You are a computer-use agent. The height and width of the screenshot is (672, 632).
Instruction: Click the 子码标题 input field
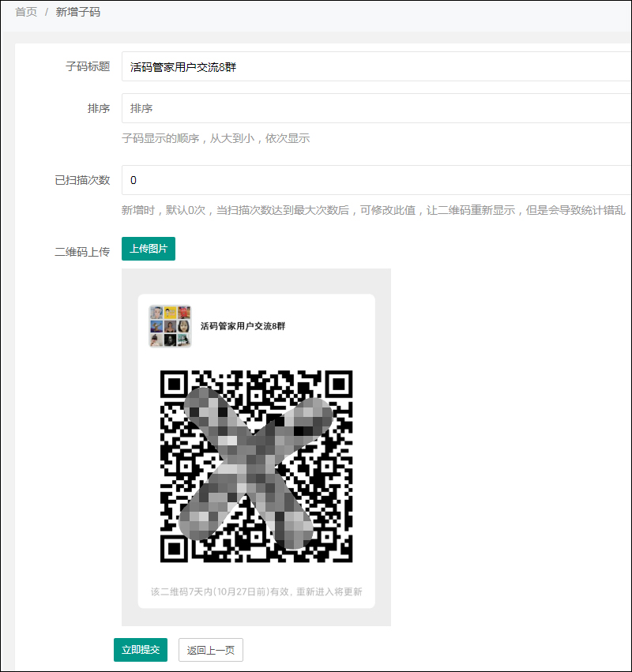[x=316, y=66]
